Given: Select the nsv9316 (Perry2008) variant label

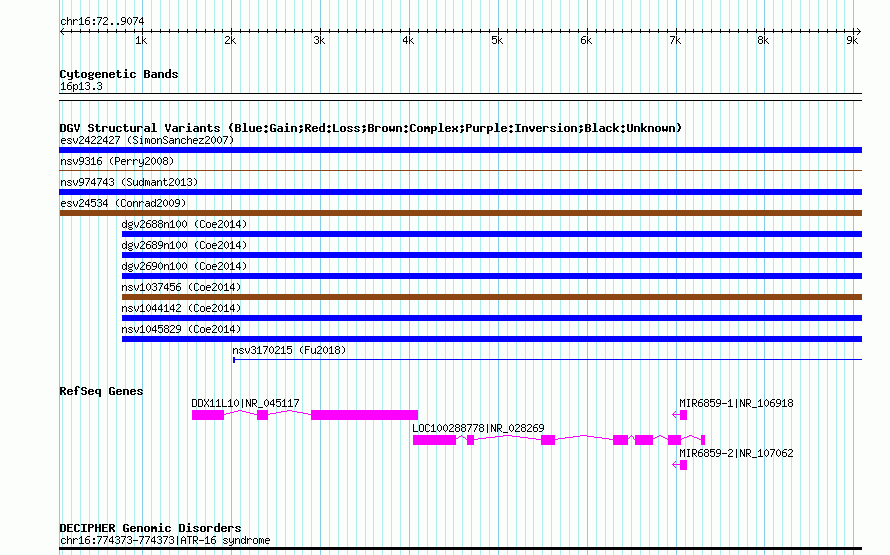Looking at the screenshot, I should [117, 161].
